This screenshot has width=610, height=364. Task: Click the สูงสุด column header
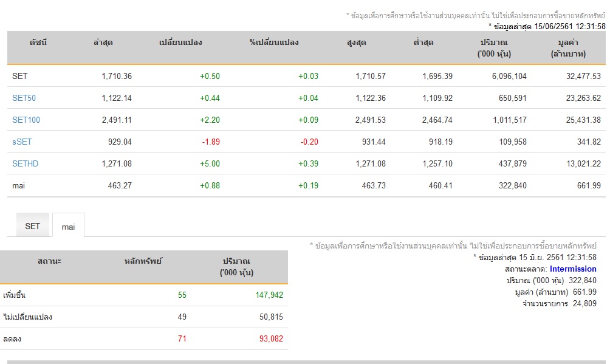[x=357, y=43]
